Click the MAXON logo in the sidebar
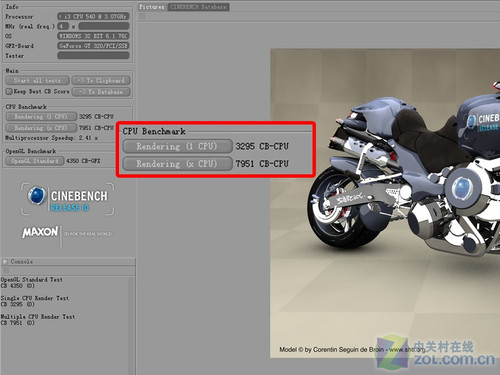 (x=40, y=232)
